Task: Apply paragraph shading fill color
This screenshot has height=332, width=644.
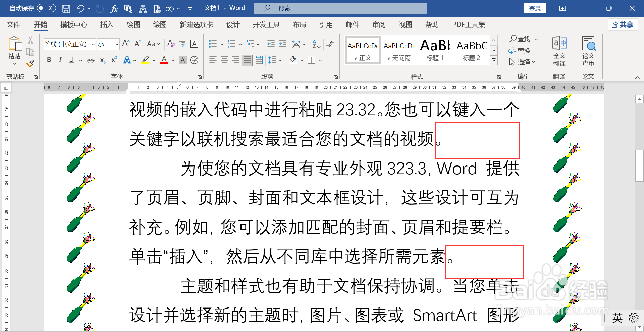Action: [293, 60]
